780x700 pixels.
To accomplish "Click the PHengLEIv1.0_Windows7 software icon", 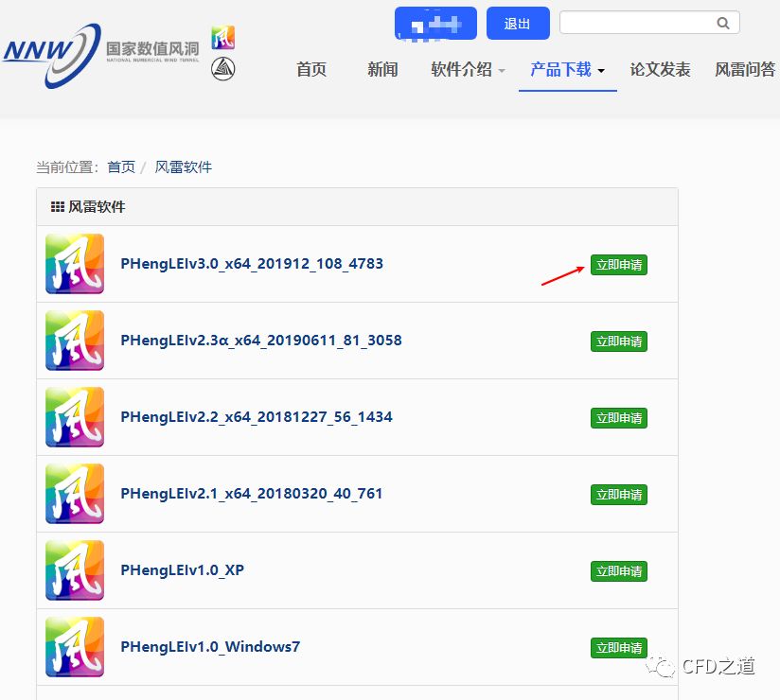I will [x=75, y=647].
